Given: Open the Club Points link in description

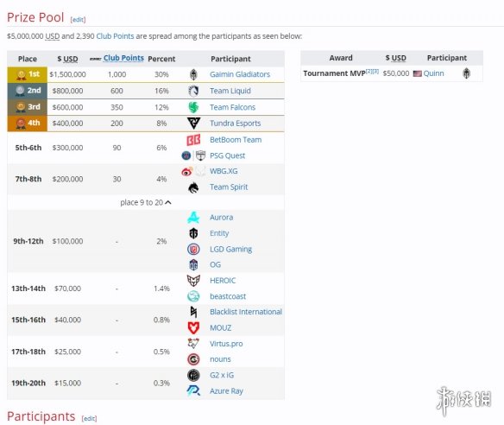Looking at the screenshot, I should click(x=115, y=36).
